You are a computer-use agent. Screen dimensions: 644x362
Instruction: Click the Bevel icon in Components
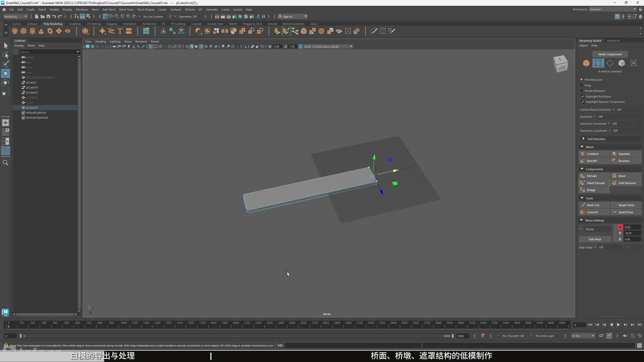pyautogui.click(x=614, y=176)
